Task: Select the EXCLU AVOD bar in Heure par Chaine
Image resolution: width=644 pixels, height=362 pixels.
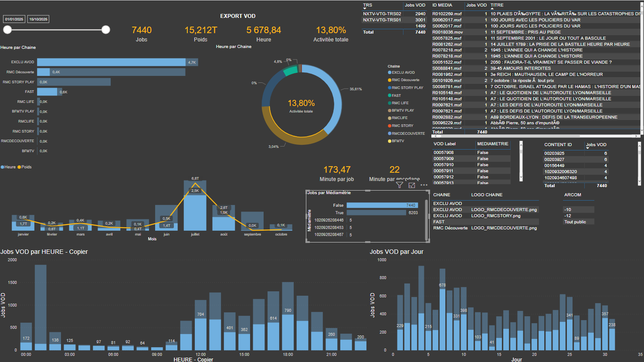Action: pyautogui.click(x=111, y=62)
